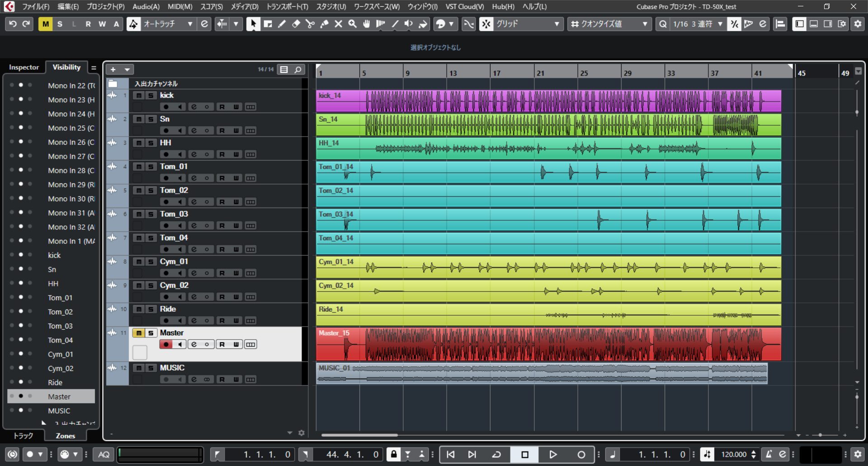
Task: Select the Mute X tool
Action: click(x=338, y=24)
